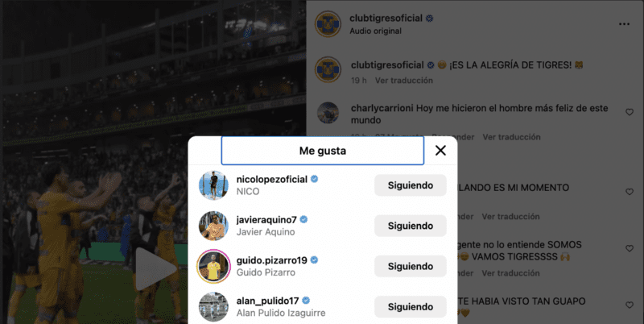The image size is (644, 324).
Task: Open the three-dot options menu
Action: point(624,24)
